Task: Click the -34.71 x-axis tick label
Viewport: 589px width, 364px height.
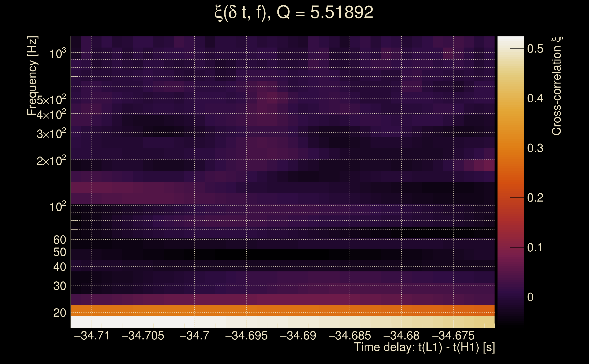Action: click(92, 336)
